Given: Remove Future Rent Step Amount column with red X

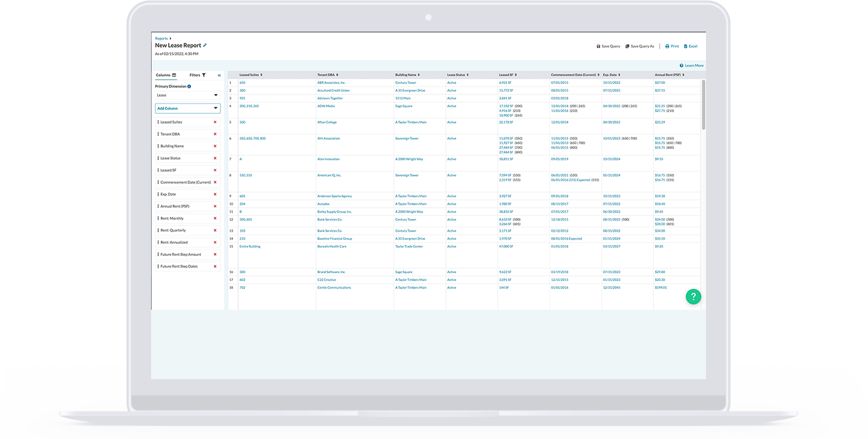Looking at the screenshot, I should pos(215,254).
